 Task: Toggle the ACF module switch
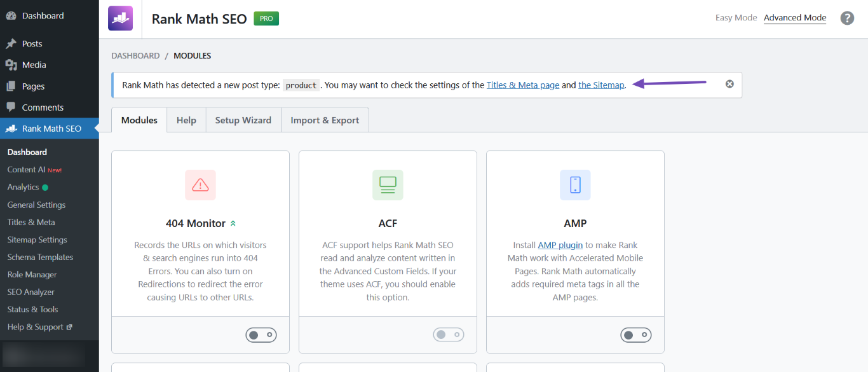point(449,334)
